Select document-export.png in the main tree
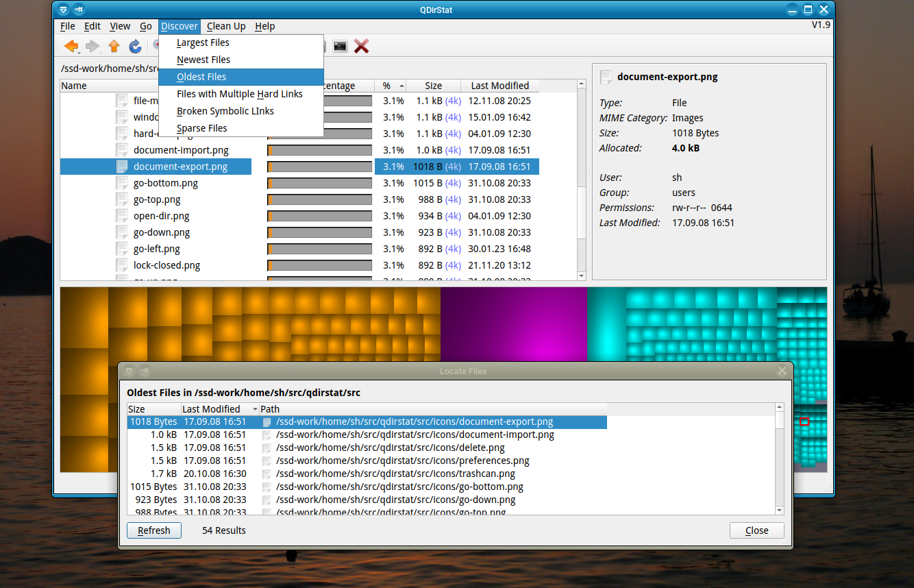 pyautogui.click(x=180, y=167)
